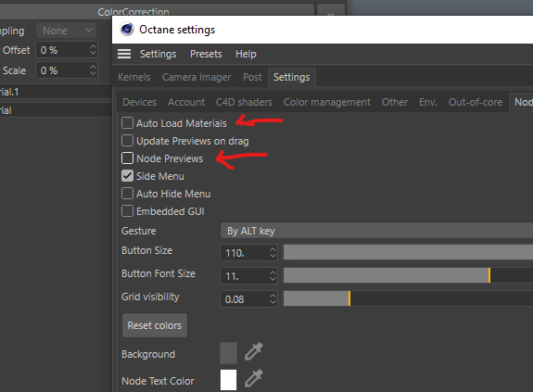The image size is (533, 392).
Task: Open the Other sub-tab
Action: tap(395, 102)
